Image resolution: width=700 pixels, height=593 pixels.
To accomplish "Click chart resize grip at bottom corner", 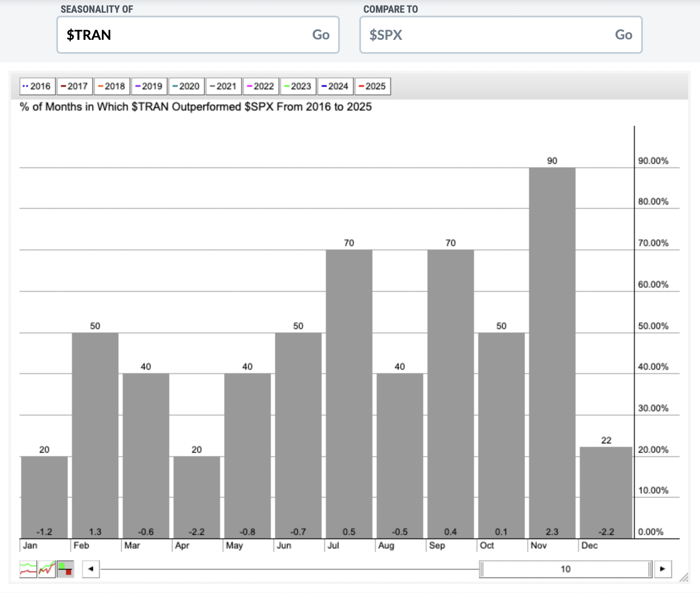I will coord(683,577).
